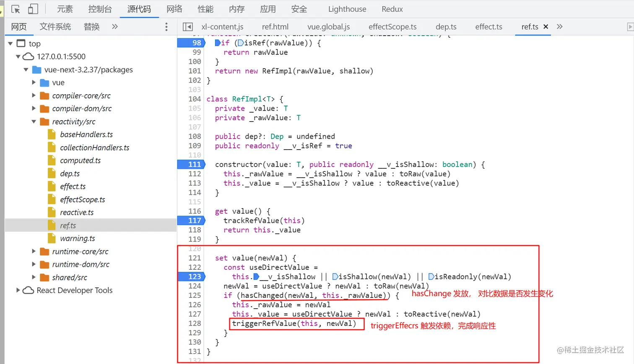Expand the compiler-dom/src folder
This screenshot has height=364, width=634.
(x=34, y=108)
